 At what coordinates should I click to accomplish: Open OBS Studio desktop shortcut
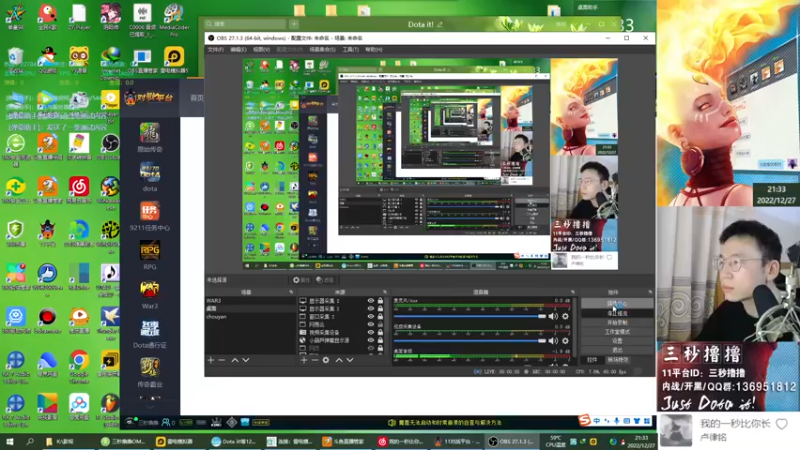pyautogui.click(x=109, y=146)
